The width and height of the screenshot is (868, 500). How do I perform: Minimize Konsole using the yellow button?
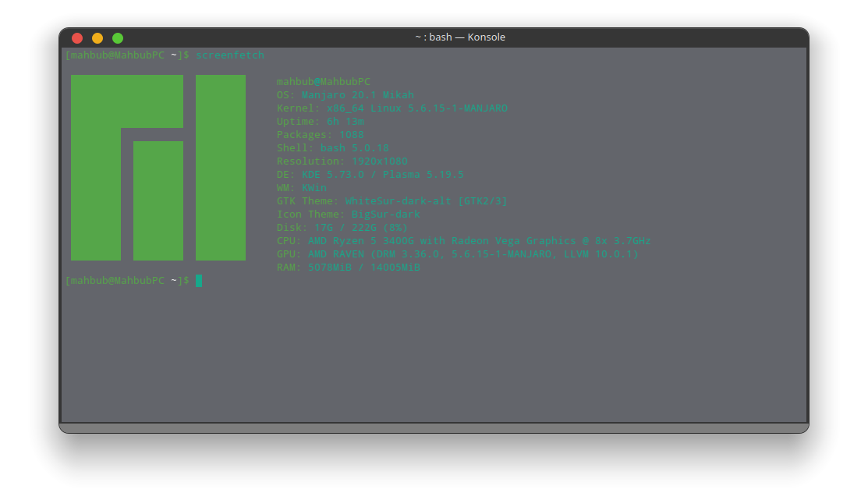[97, 37]
